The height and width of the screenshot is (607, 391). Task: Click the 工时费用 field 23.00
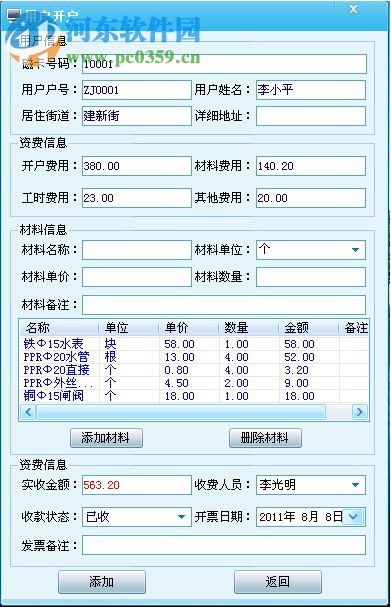click(x=137, y=198)
